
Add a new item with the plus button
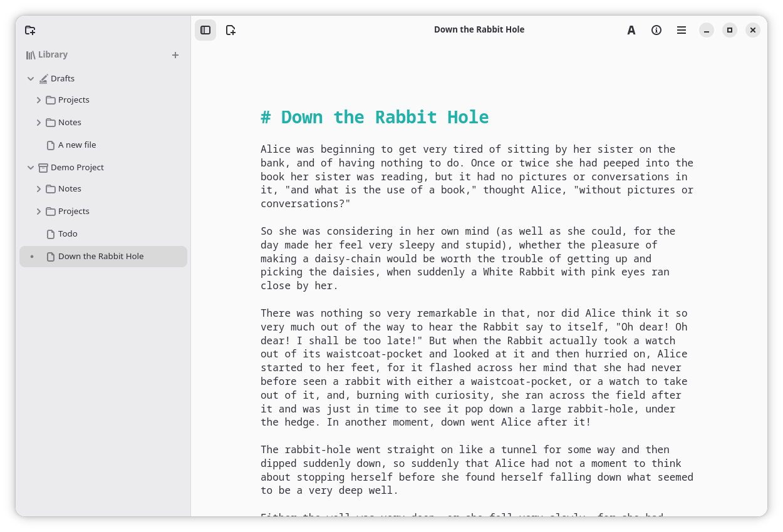coord(175,54)
